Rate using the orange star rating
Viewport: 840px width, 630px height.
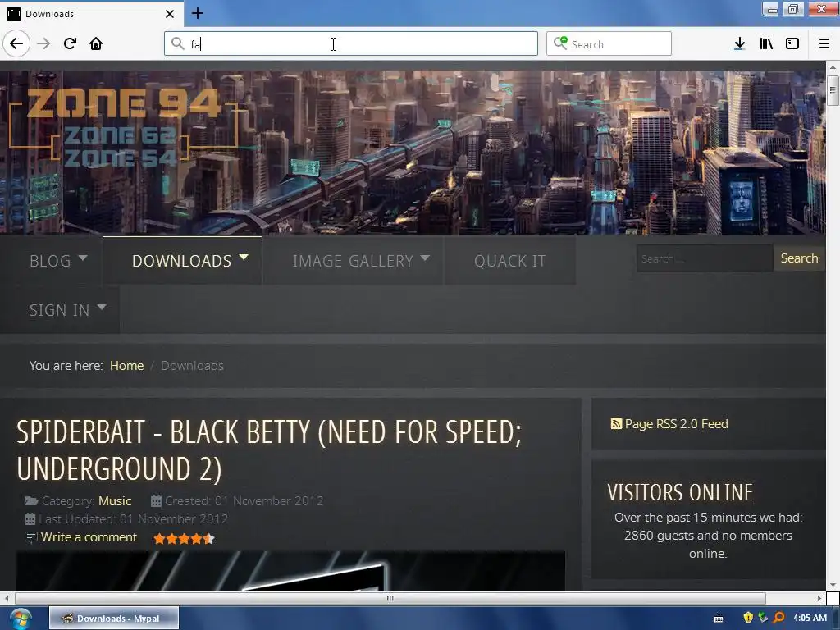click(x=184, y=538)
